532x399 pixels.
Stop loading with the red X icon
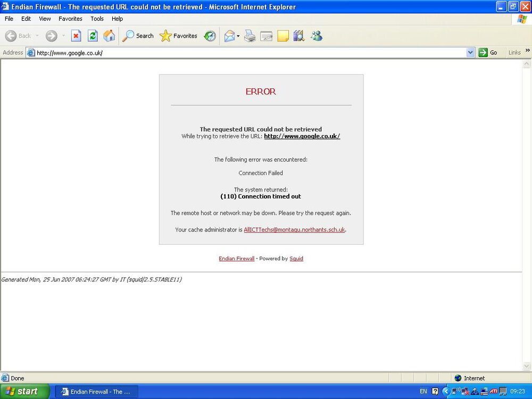[x=76, y=36]
